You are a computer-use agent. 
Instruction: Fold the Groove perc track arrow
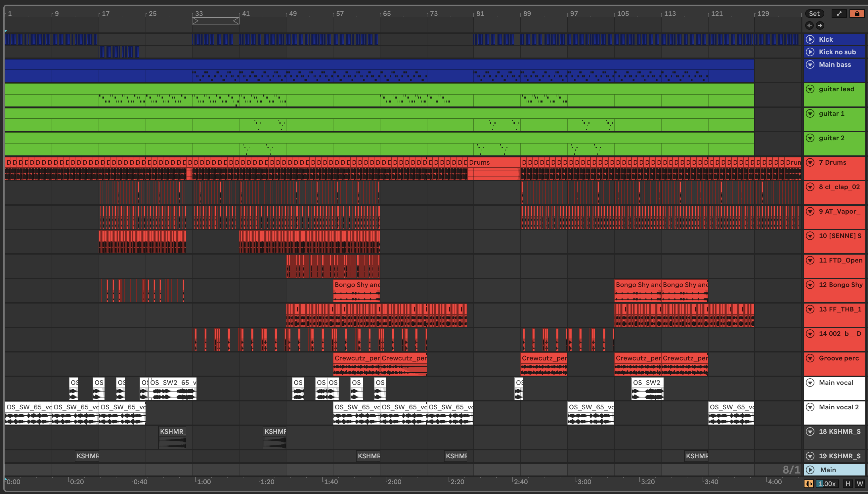pos(810,358)
